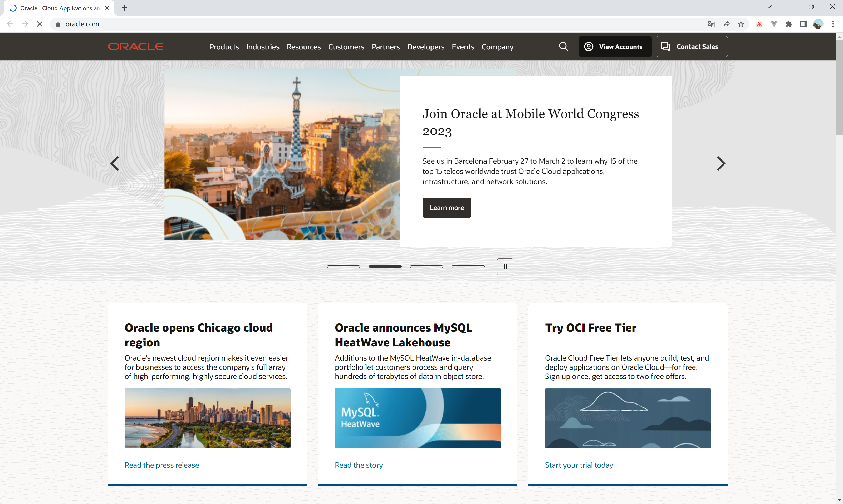
Task: Click the Chicago skyline thumbnail image
Action: click(207, 418)
